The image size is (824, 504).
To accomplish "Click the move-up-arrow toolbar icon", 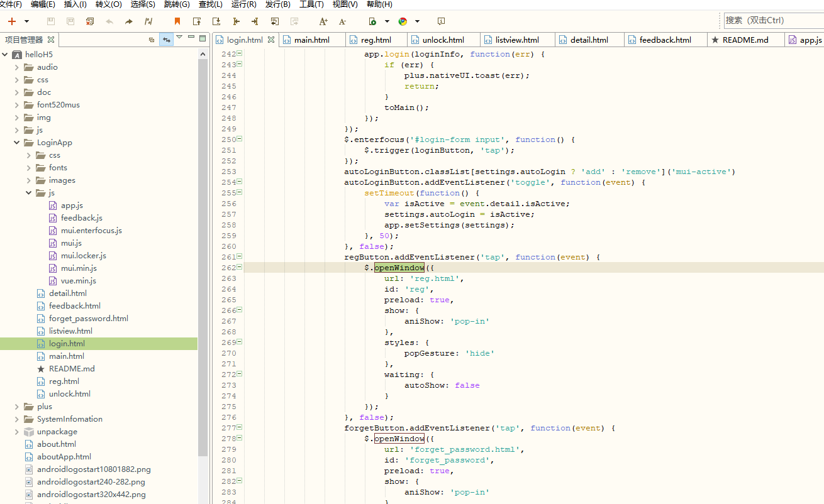I will 197,21.
